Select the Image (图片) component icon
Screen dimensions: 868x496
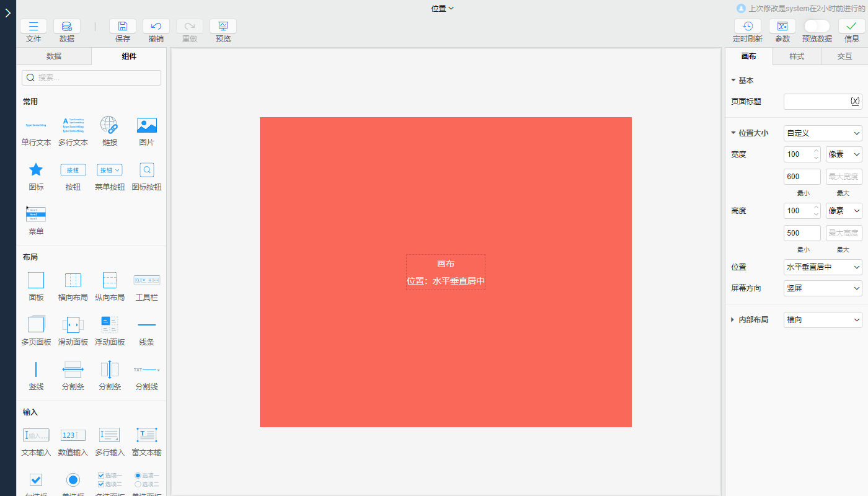click(x=147, y=125)
